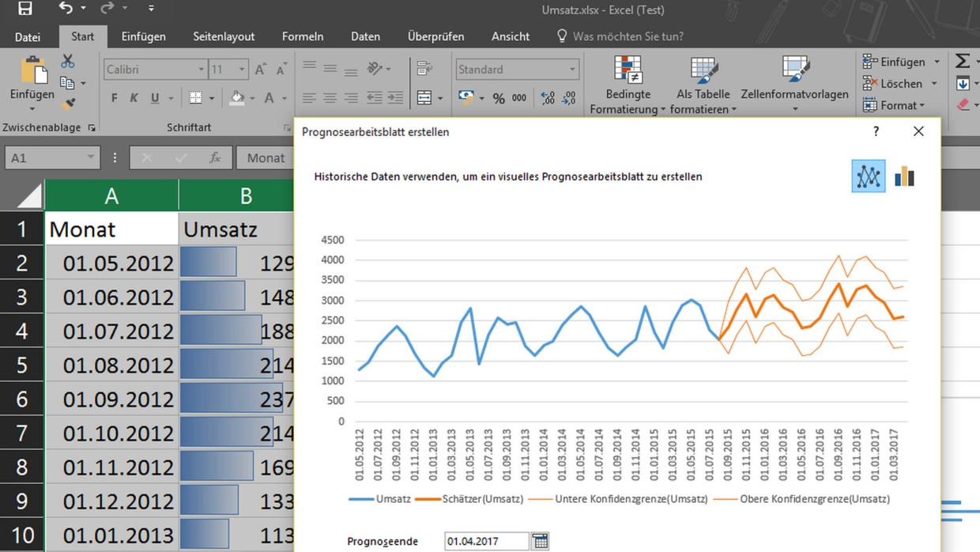
Task: Switch to the Daten tab
Action: 365,36
